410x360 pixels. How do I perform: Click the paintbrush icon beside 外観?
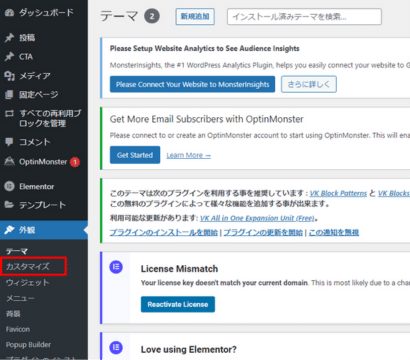point(9,230)
